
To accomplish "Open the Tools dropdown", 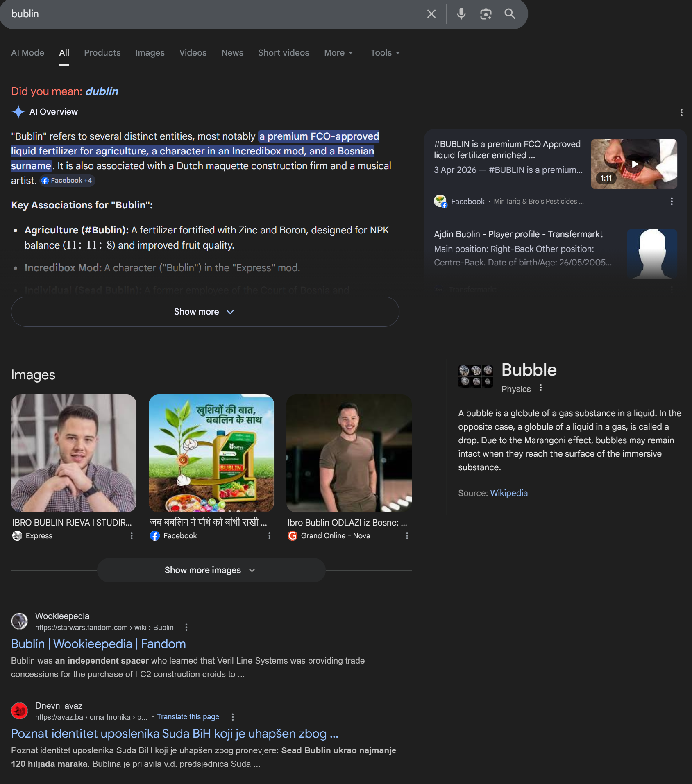I will (x=385, y=53).
